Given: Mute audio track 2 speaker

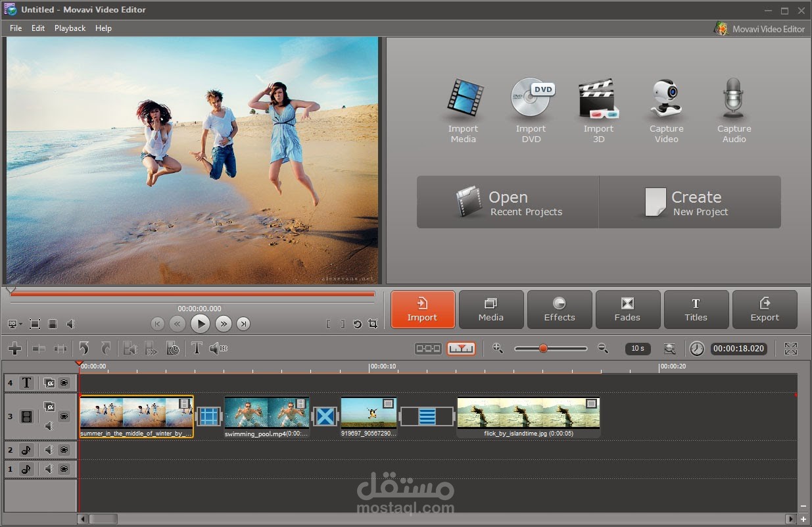Looking at the screenshot, I should [49, 449].
